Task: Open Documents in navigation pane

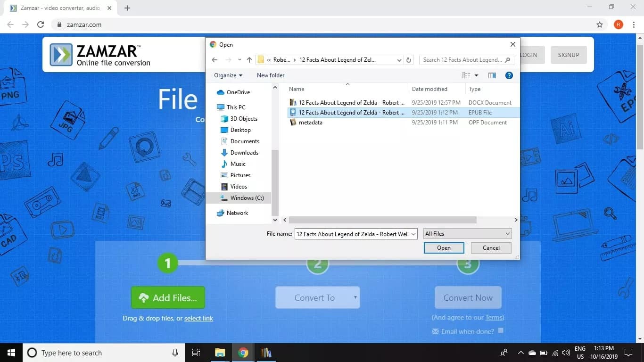Action: coord(240,141)
